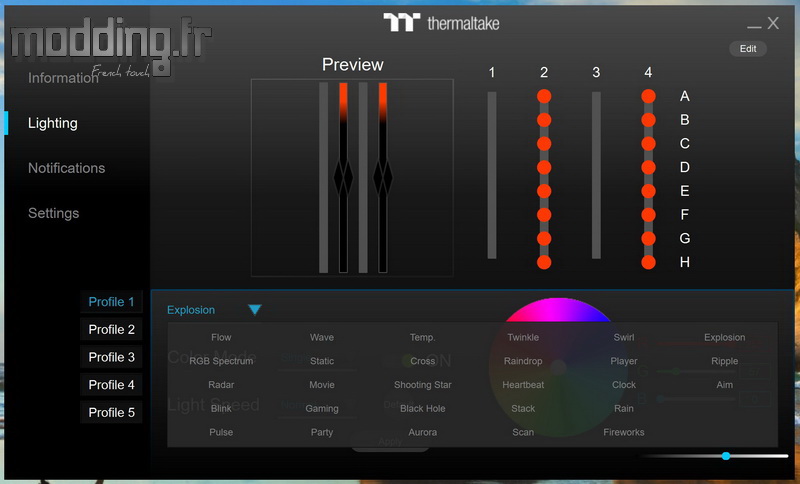Select the Cross effect
This screenshot has height=484, width=800.
pyautogui.click(x=422, y=361)
